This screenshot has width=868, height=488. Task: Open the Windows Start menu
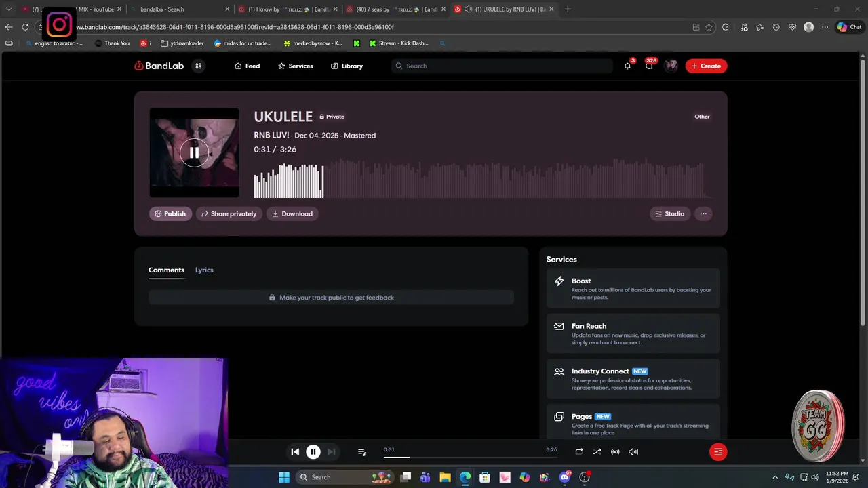click(x=283, y=477)
